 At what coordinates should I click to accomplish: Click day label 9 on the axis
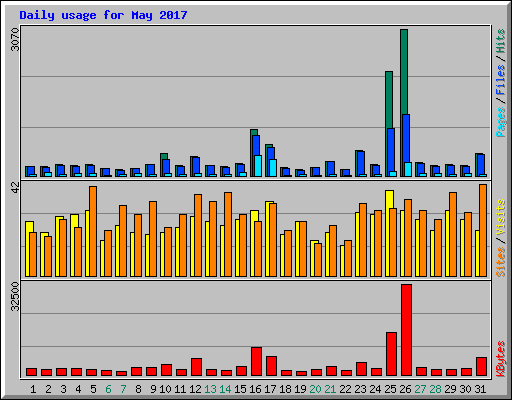click(153, 389)
